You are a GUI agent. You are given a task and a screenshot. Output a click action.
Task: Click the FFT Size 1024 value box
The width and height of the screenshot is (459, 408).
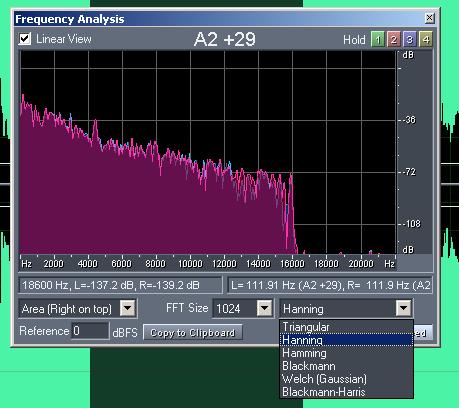coord(235,308)
